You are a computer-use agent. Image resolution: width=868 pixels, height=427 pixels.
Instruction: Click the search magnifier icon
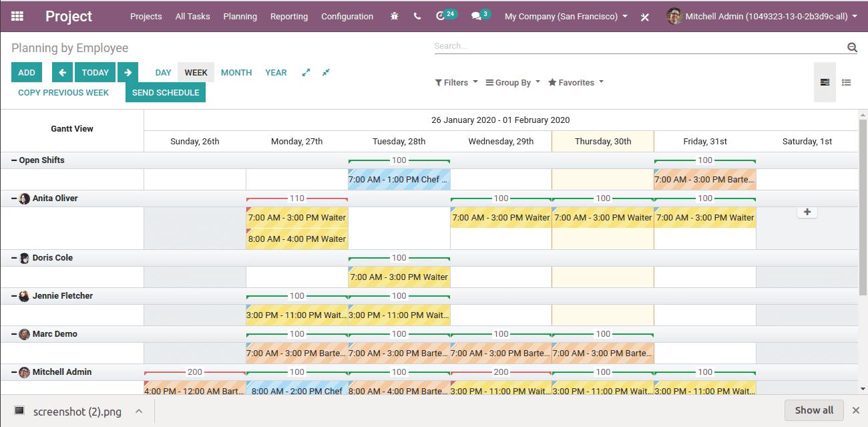[x=852, y=47]
